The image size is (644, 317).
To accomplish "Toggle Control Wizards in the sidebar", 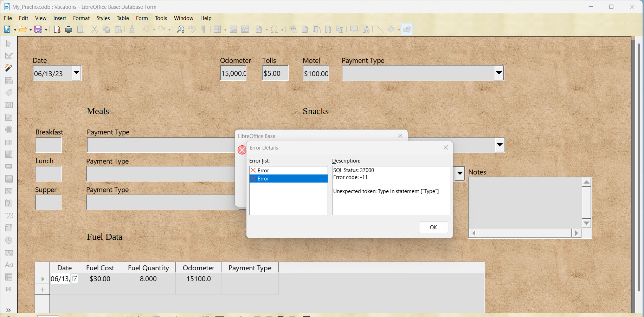I will pos(9,68).
